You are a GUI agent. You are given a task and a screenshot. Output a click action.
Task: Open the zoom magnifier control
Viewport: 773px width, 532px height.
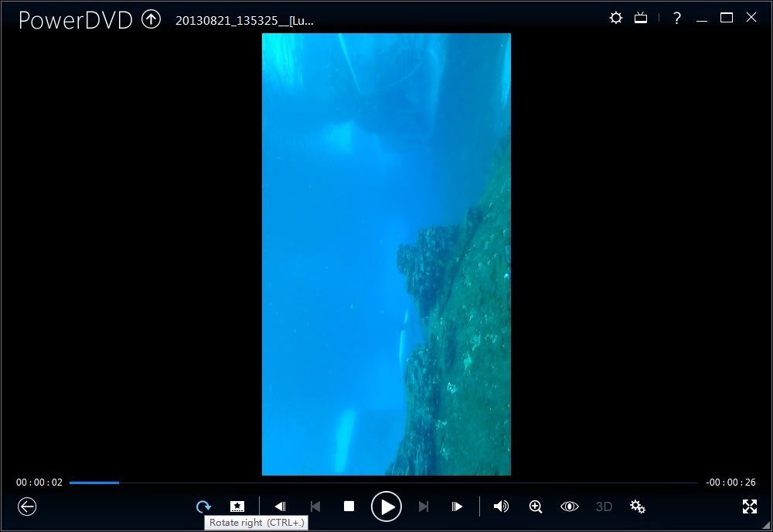535,506
